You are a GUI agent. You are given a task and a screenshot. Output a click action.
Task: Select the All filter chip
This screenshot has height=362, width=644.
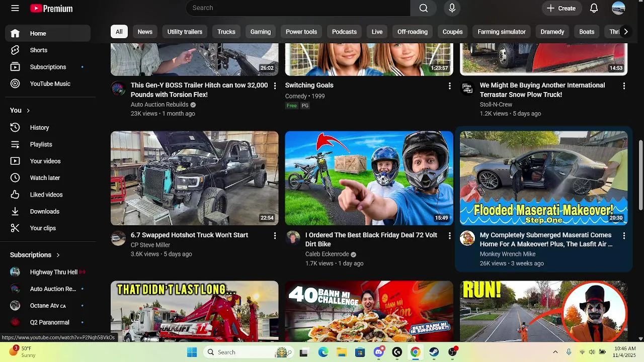coord(119,32)
